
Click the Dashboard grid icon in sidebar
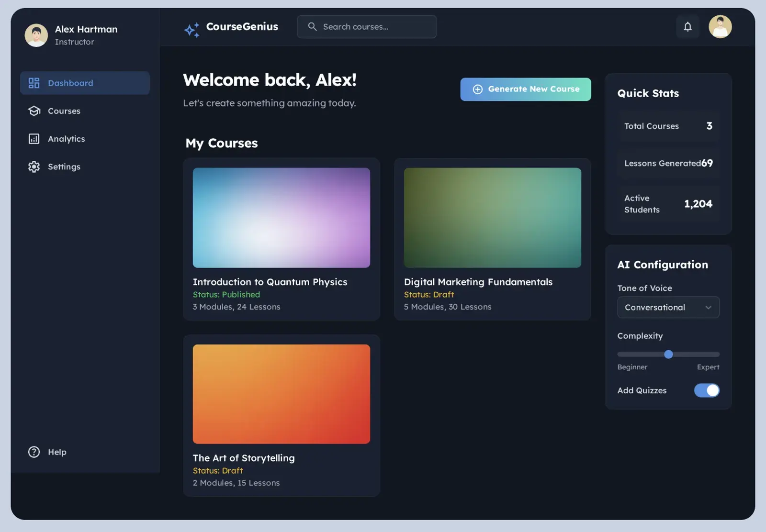tap(34, 83)
